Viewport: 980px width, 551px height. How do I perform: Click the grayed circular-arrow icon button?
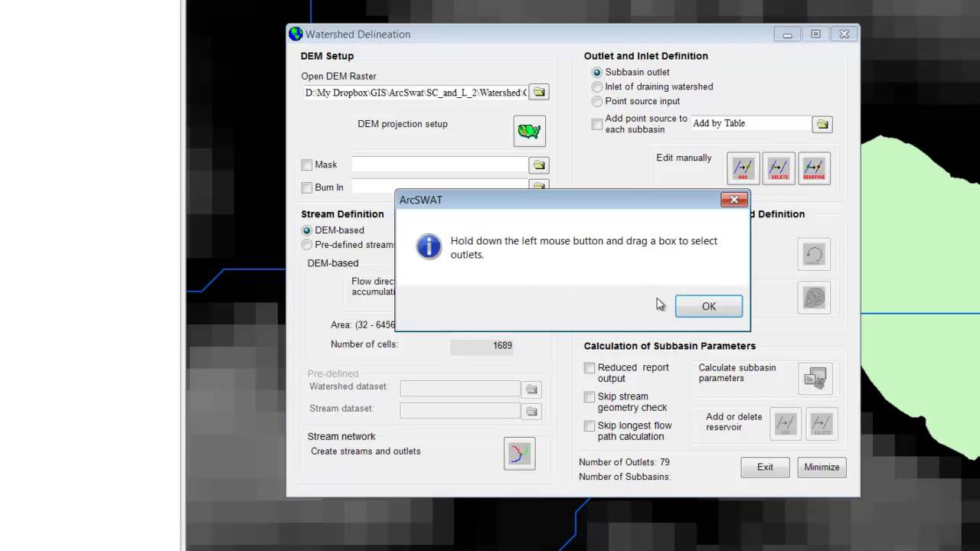814,254
